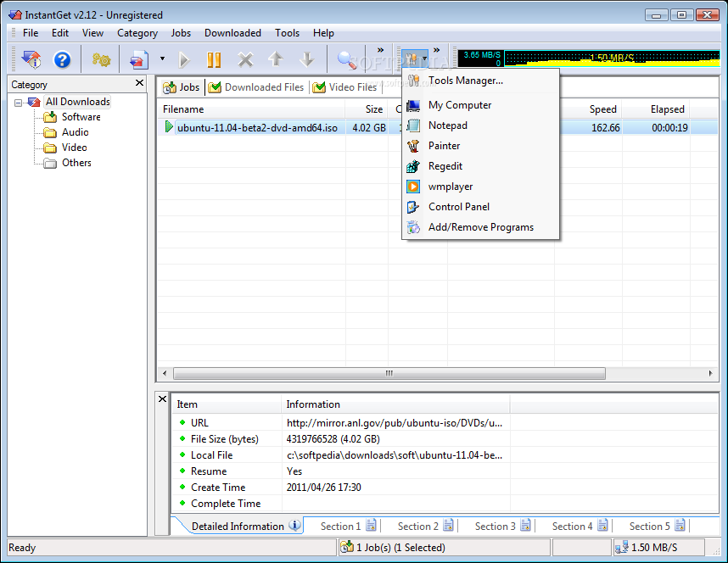Screen dimensions: 728x563
Task: Collapse the All Downloads tree node
Action: 18,103
